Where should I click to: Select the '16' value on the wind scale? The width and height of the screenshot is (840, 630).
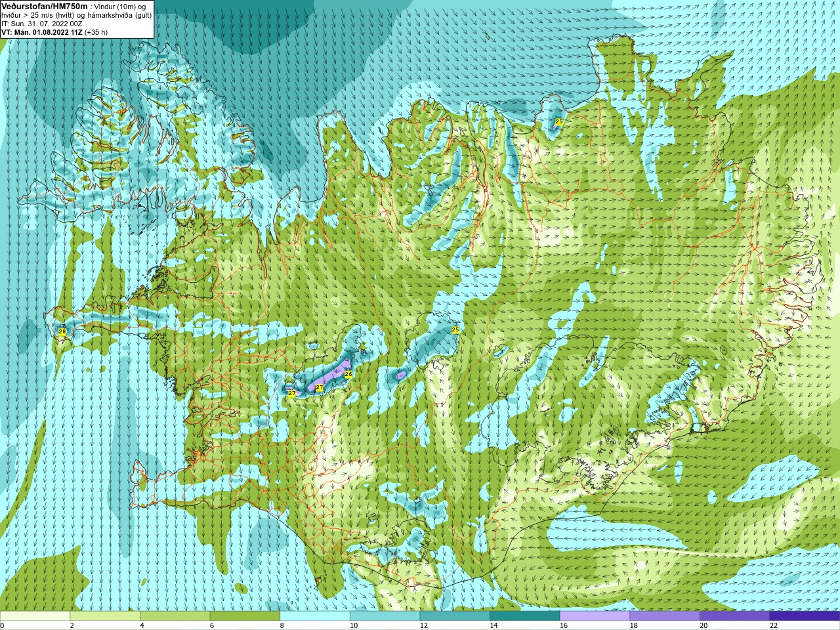pos(564,625)
